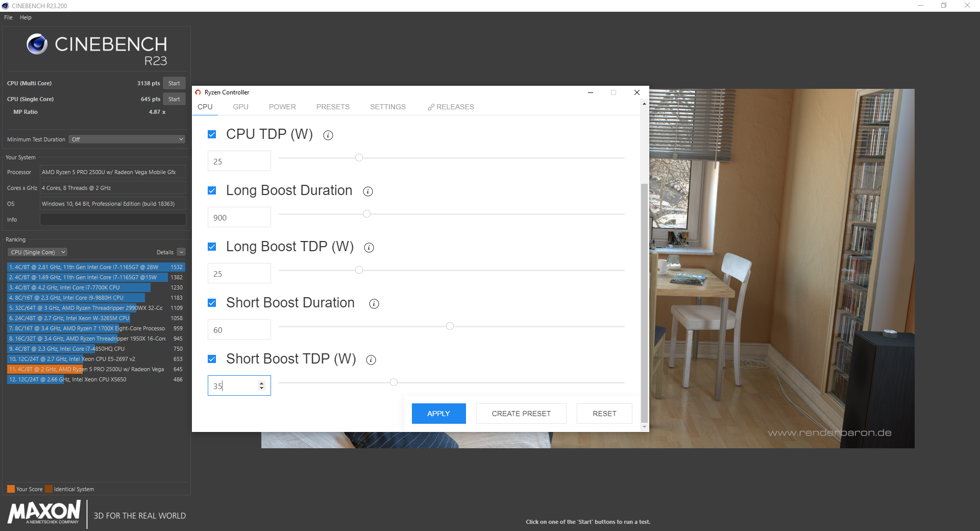Viewport: 980px width, 531px height.
Task: Select ranking row Intel Core i7-4850HQ CPU
Action: (96, 349)
